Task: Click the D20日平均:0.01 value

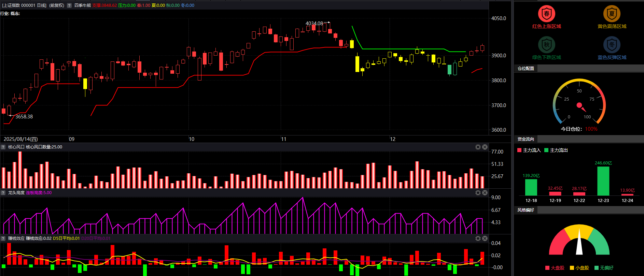Action: click(x=96, y=238)
